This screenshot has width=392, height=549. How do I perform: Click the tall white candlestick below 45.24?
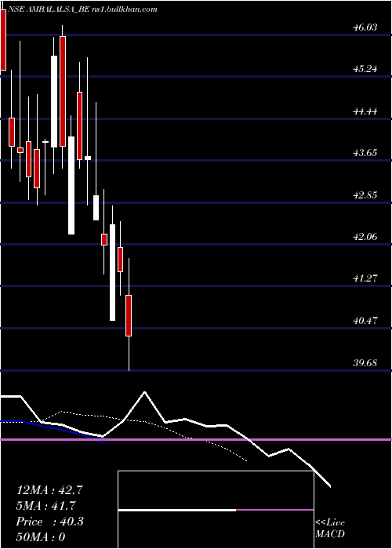pos(54,101)
